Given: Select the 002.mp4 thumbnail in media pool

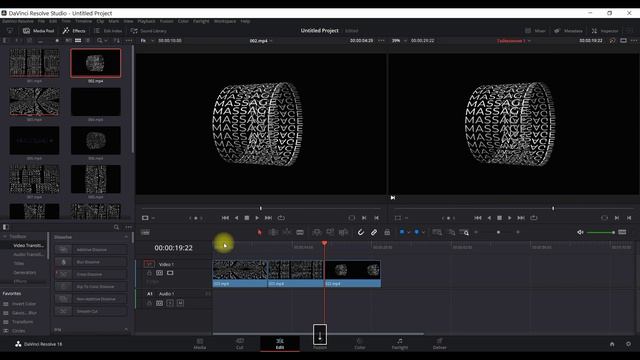Looking at the screenshot, I should point(96,63).
